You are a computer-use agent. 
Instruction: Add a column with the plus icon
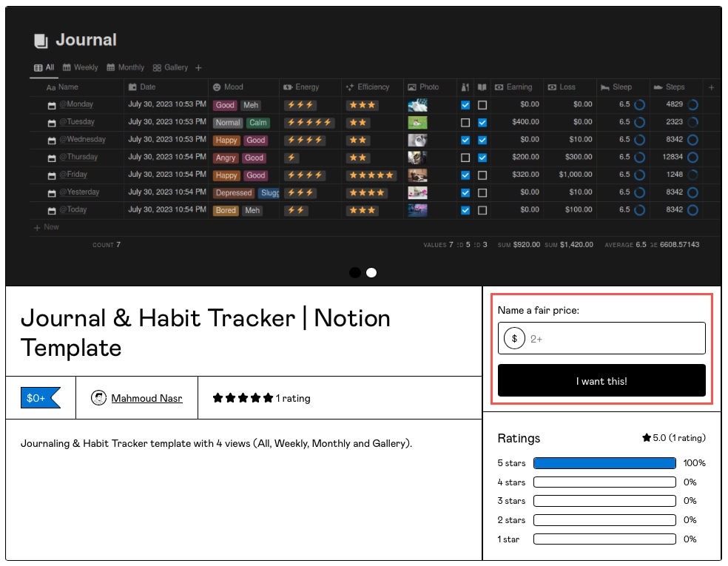point(711,87)
